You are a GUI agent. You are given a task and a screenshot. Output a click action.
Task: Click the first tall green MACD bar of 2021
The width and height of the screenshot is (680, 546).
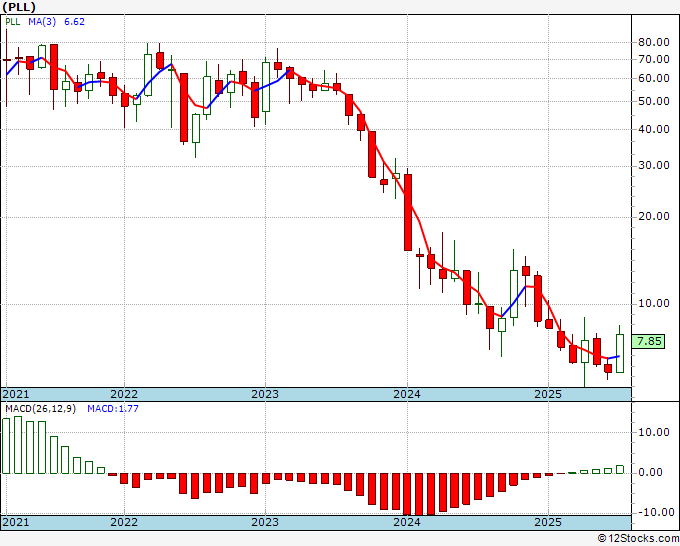(6, 446)
